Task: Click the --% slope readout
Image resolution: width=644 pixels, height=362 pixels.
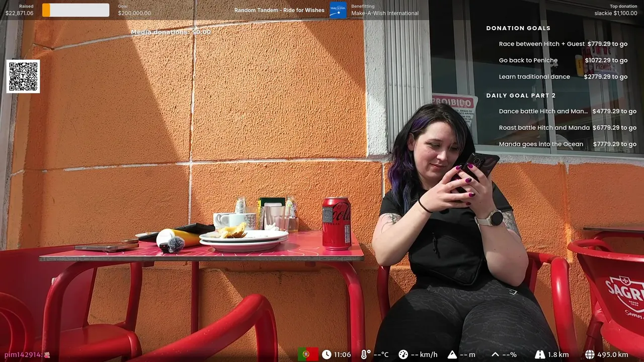Action: pyautogui.click(x=509, y=354)
